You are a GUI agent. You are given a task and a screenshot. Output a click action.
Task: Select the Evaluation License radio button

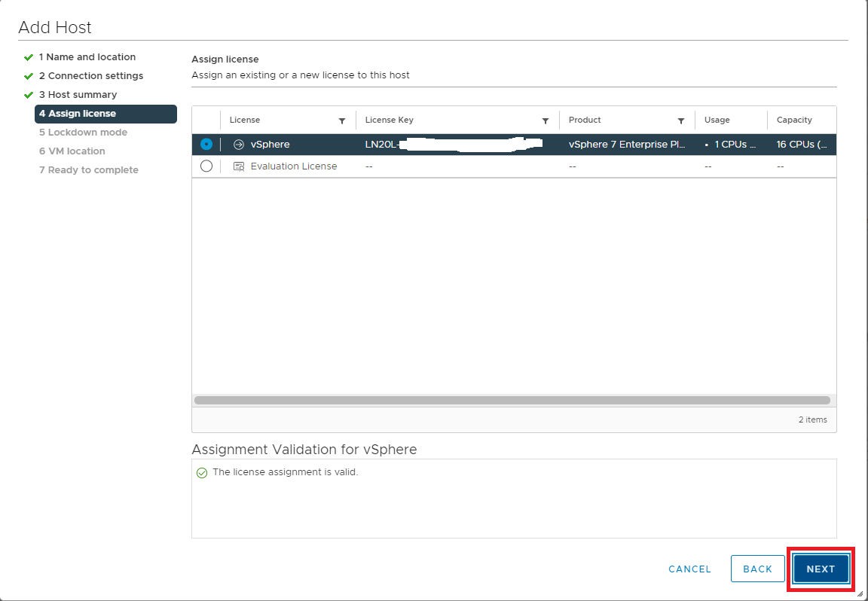(206, 166)
